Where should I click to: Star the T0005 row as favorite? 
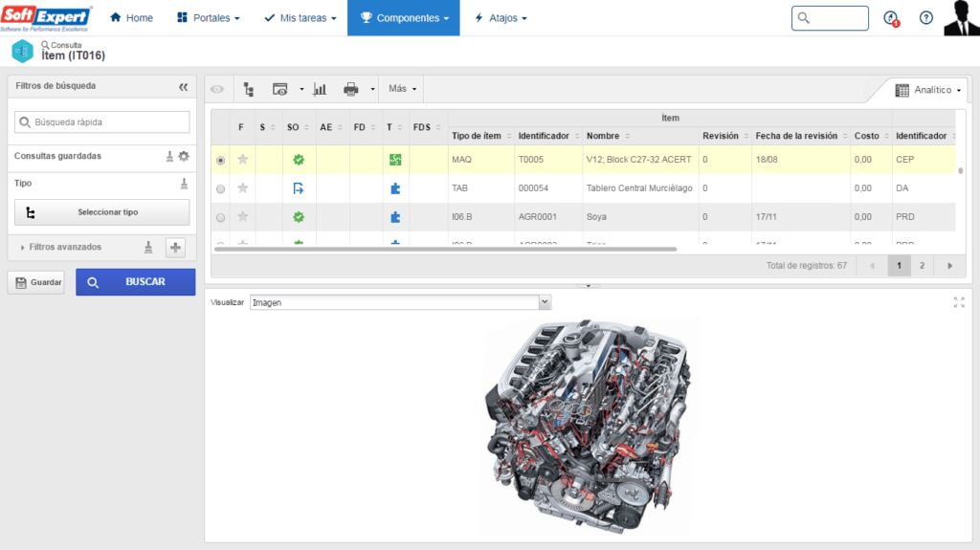point(243,160)
